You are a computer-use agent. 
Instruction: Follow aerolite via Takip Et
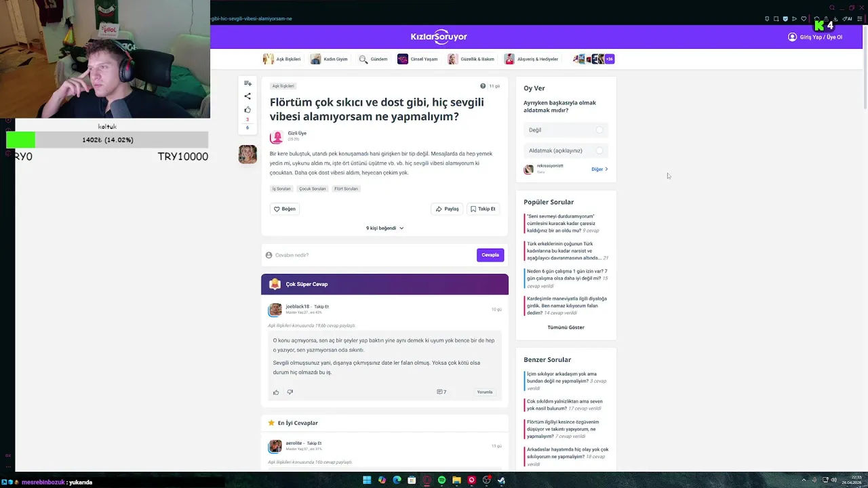[x=314, y=443]
